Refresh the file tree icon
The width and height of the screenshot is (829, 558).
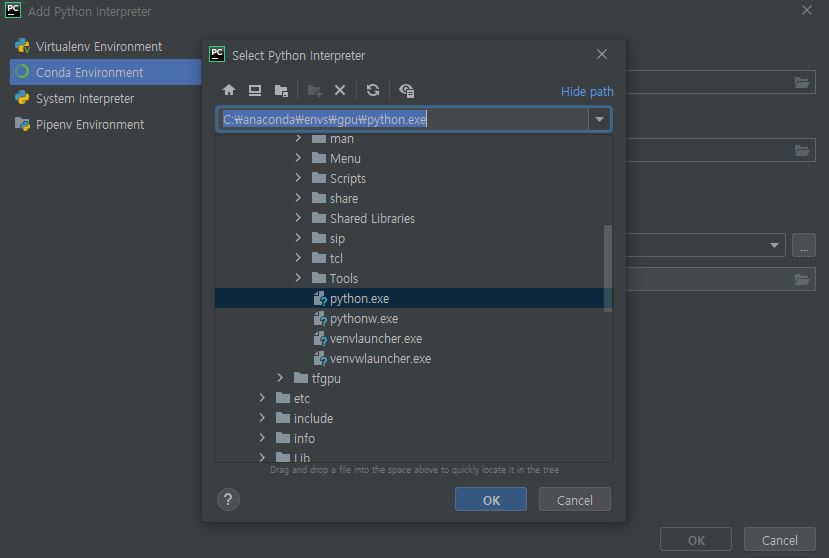pos(373,90)
